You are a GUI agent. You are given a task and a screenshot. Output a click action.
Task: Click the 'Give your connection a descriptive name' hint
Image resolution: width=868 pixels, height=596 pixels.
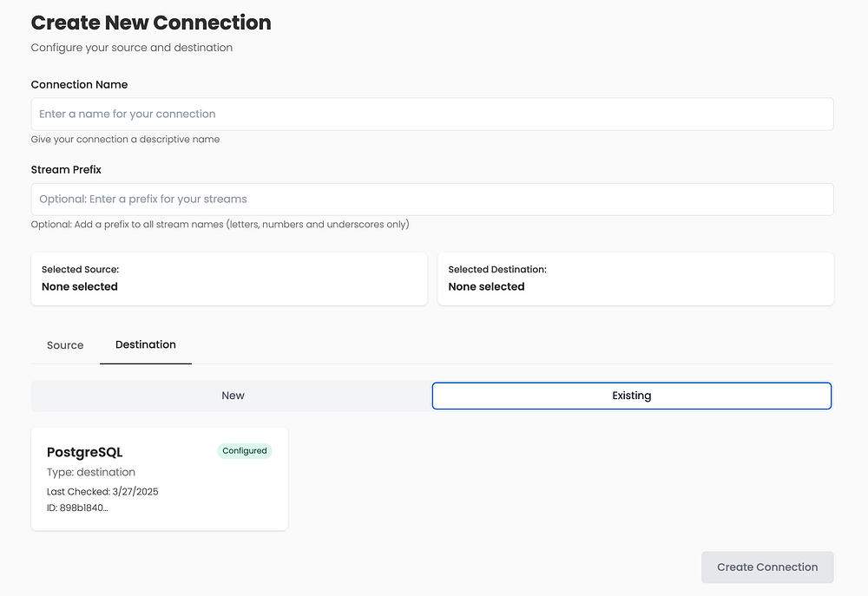click(125, 140)
